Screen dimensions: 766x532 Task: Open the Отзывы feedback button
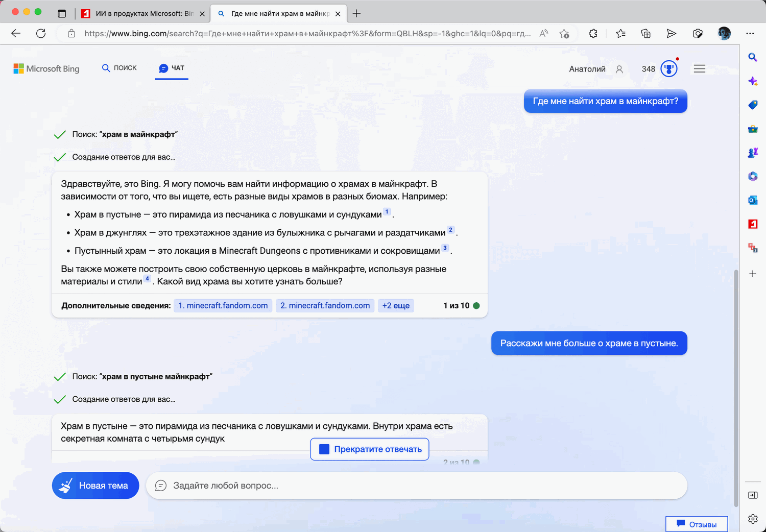pyautogui.click(x=697, y=524)
